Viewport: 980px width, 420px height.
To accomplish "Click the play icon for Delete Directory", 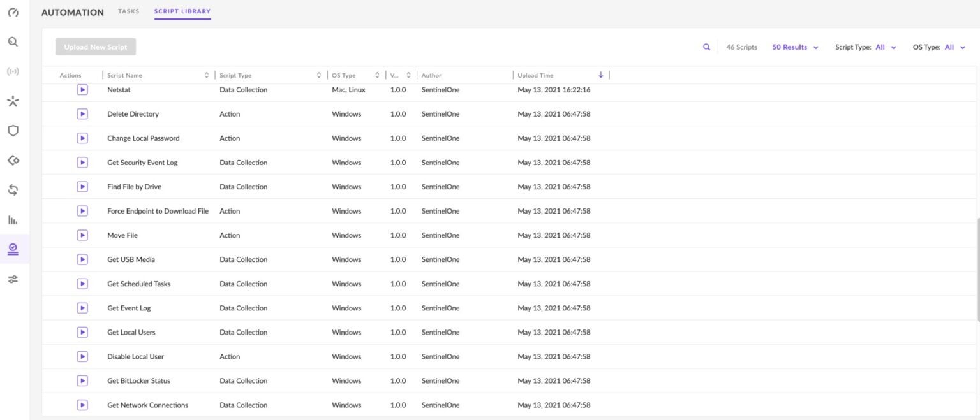I will click(x=82, y=114).
